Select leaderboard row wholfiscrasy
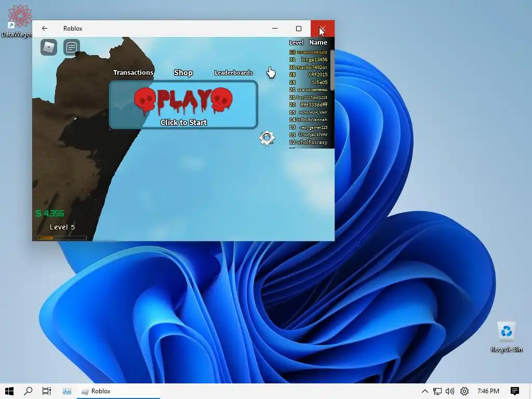This screenshot has width=532, height=399. 308,142
